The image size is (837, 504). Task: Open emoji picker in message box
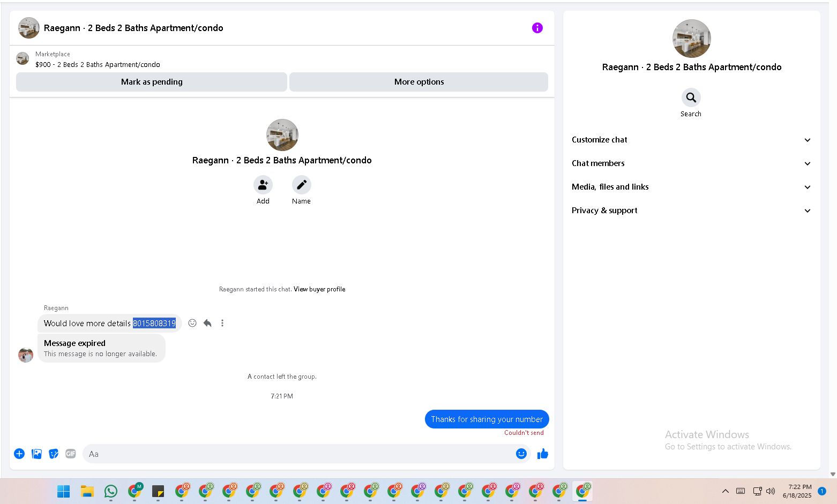[521, 454]
